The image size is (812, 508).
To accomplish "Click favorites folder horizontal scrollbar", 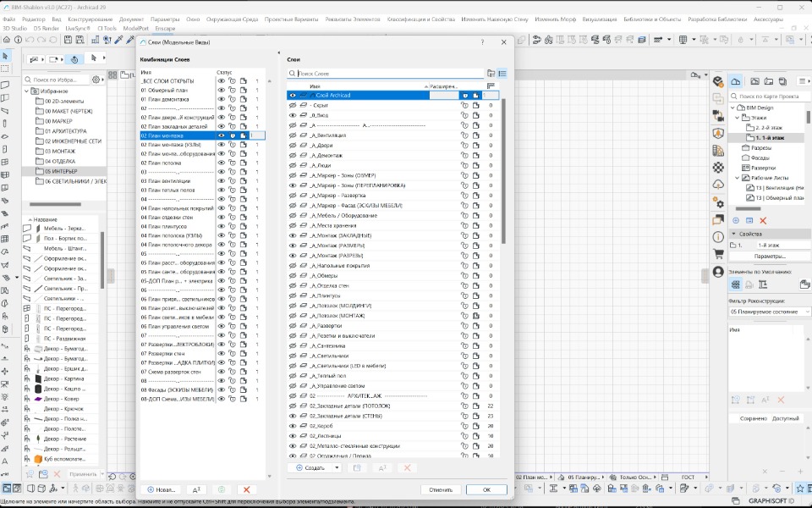I will (x=56, y=204).
